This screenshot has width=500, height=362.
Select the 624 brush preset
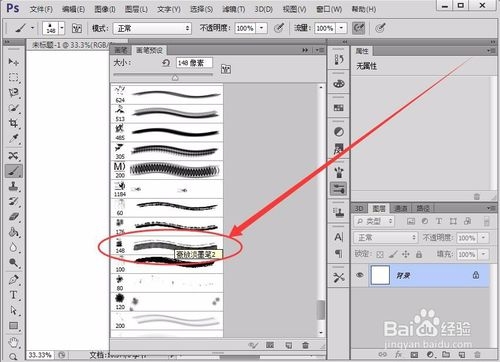(167, 94)
